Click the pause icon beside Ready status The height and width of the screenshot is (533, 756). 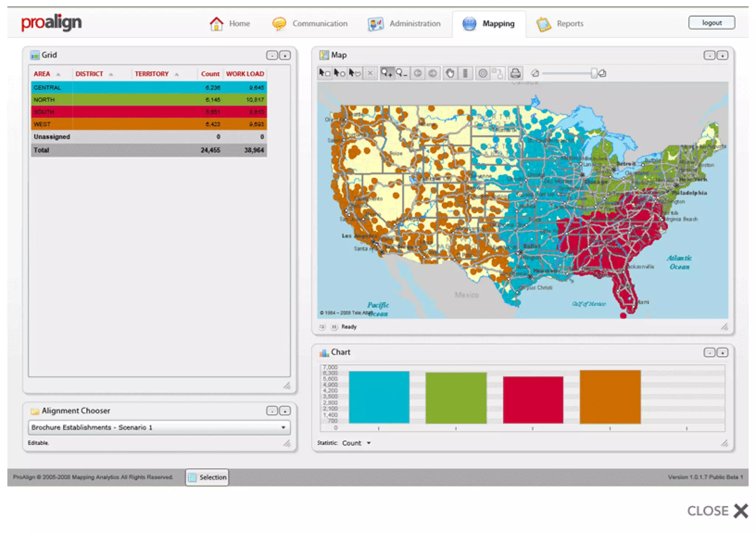click(334, 327)
